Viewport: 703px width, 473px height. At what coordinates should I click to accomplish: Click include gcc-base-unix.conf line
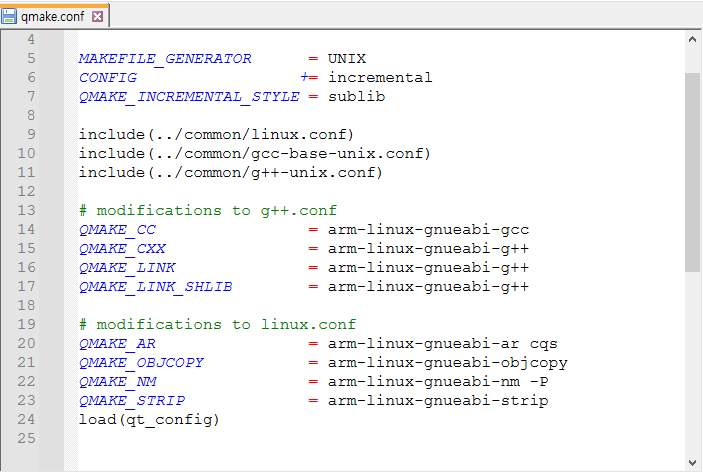pos(255,154)
